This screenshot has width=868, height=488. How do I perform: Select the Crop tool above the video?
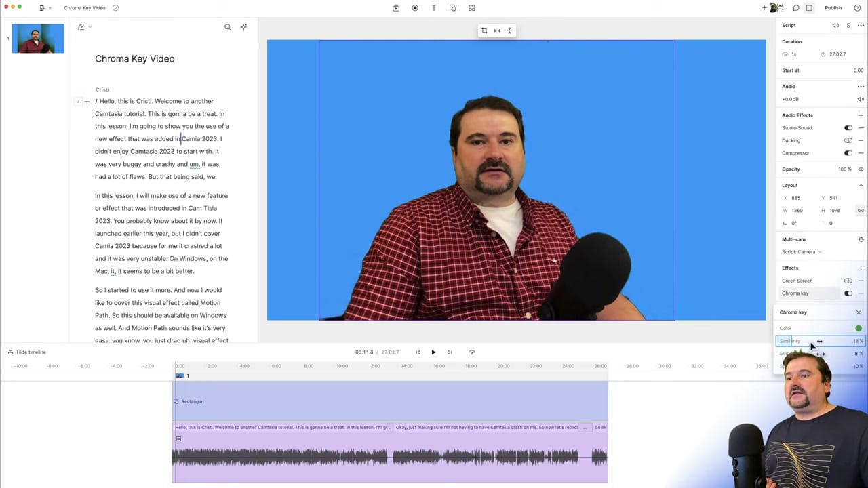484,30
